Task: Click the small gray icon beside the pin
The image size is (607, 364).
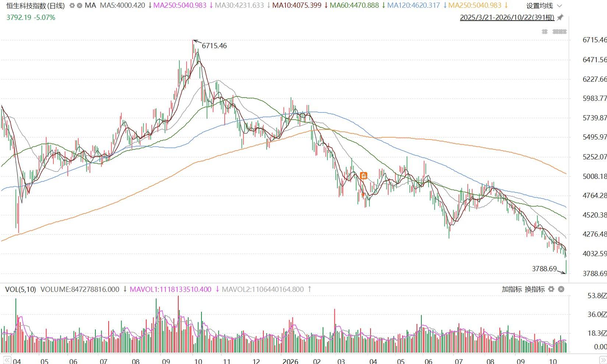Action: click(x=545, y=32)
